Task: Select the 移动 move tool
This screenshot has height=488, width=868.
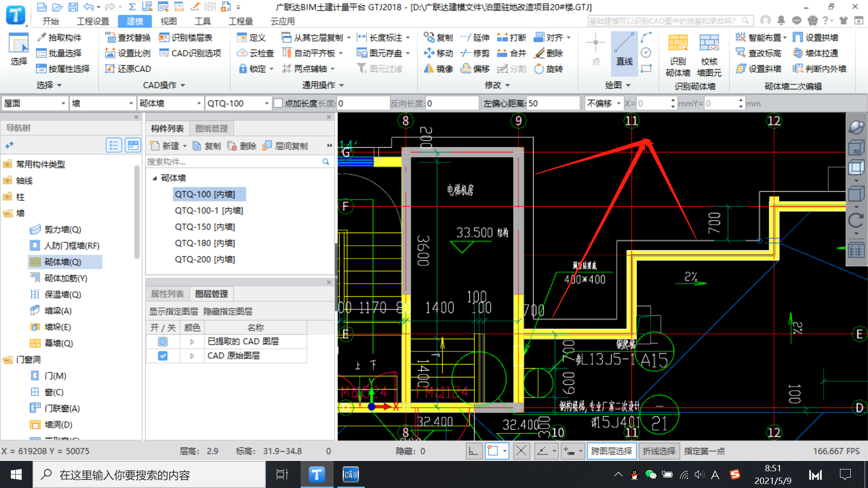Action: 438,53
